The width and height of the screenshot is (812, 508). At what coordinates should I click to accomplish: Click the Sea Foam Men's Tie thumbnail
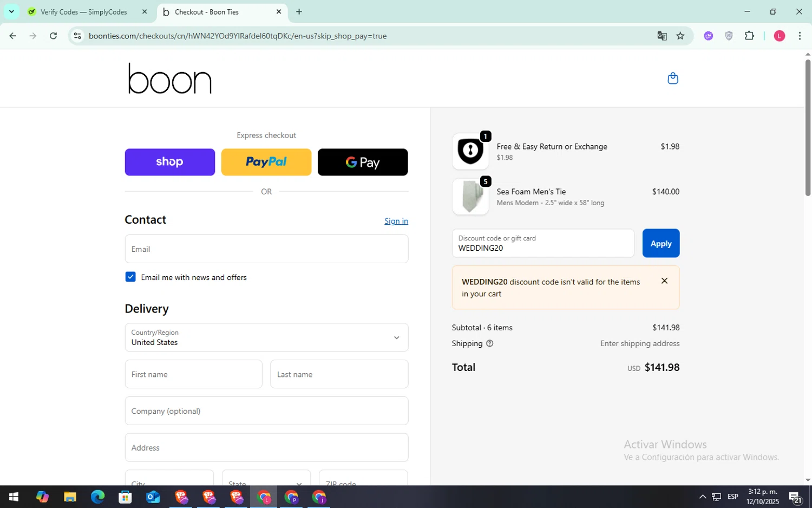pos(470,197)
